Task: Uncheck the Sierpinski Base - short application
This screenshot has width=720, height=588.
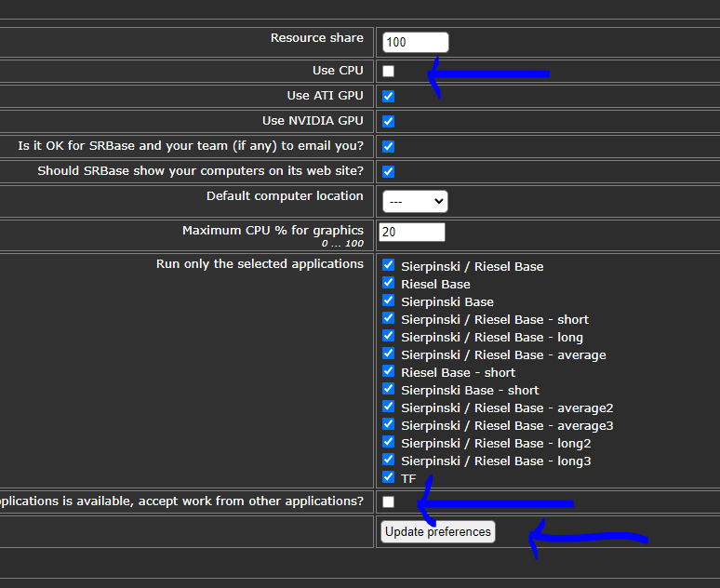Action: (x=388, y=389)
